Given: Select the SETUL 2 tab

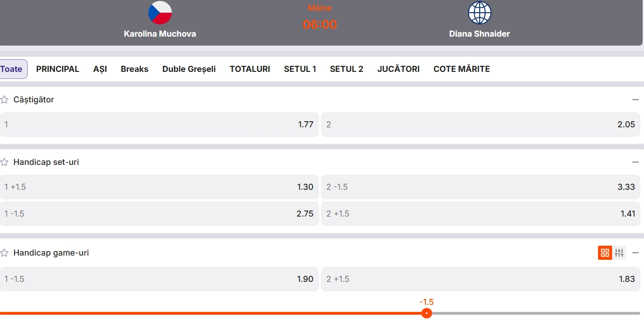Looking at the screenshot, I should pos(346,69).
